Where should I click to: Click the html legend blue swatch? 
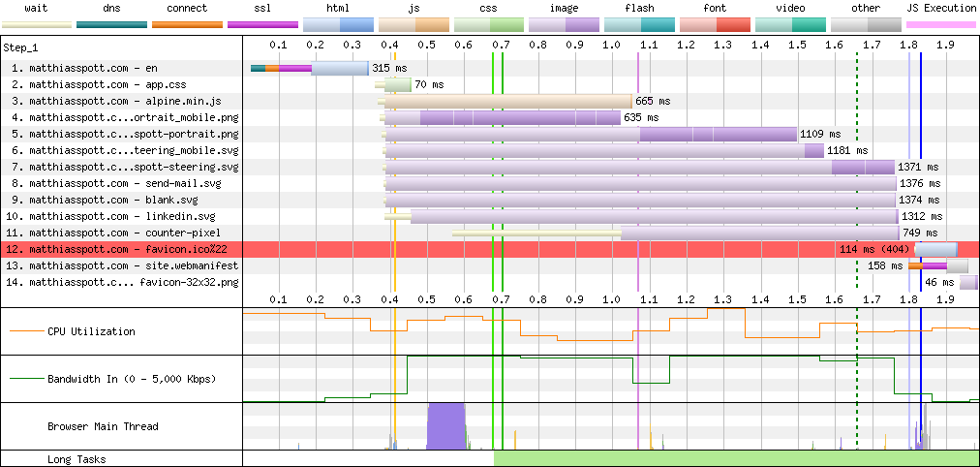pyautogui.click(x=338, y=25)
